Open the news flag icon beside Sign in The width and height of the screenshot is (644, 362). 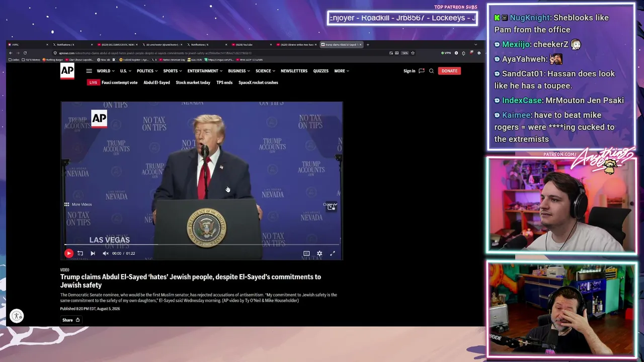coord(422,71)
